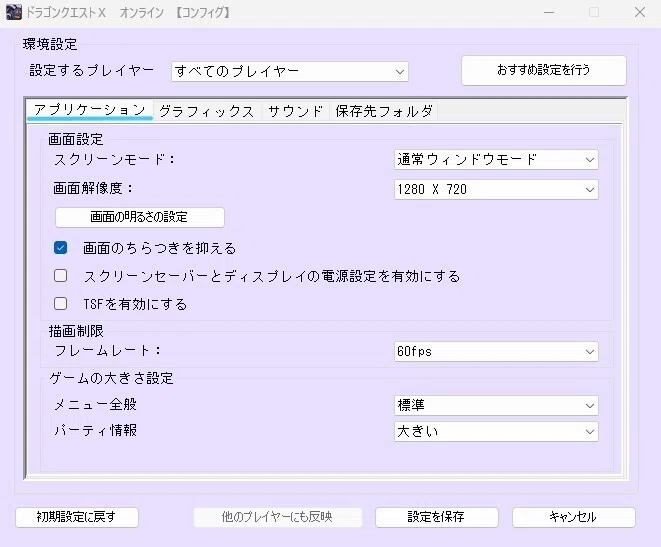The width and height of the screenshot is (661, 547).
Task: Click the 描画制限 group label
Action: 76,331
